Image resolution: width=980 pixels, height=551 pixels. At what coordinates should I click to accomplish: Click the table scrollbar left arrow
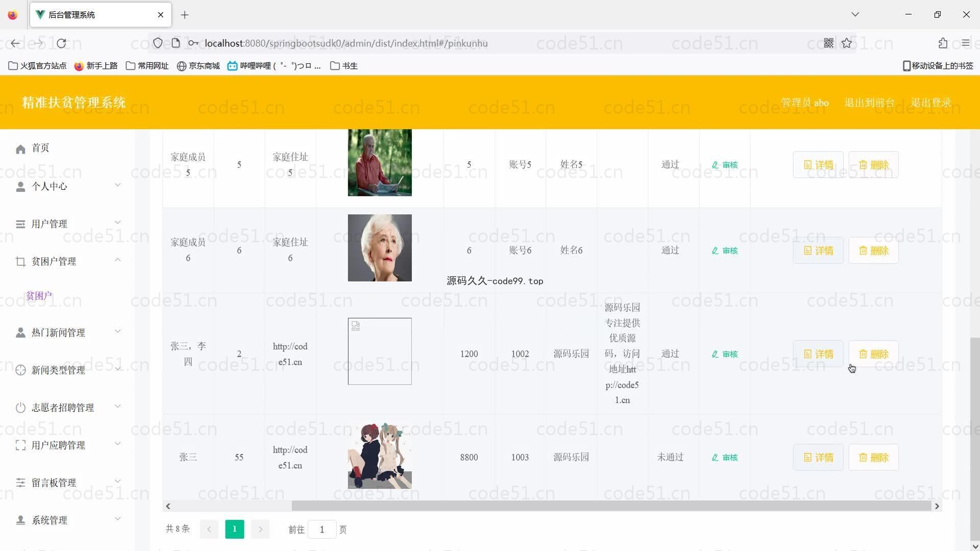pos(168,506)
